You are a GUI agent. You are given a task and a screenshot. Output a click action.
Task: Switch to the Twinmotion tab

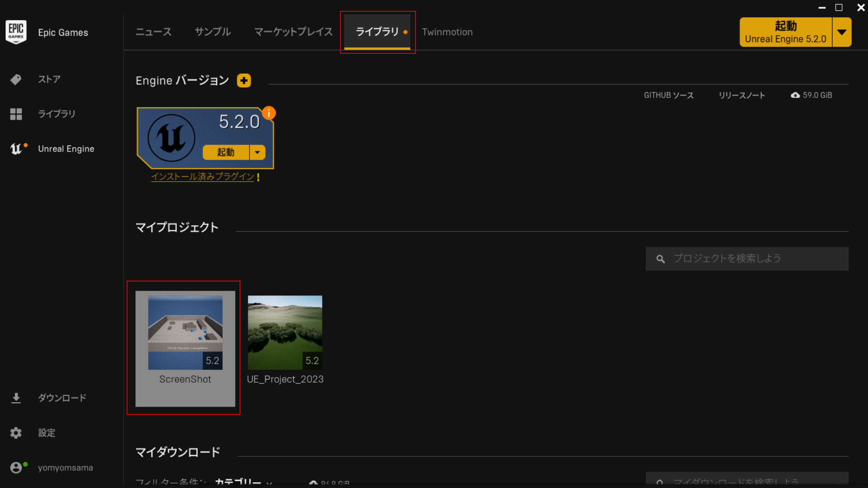[x=447, y=32]
